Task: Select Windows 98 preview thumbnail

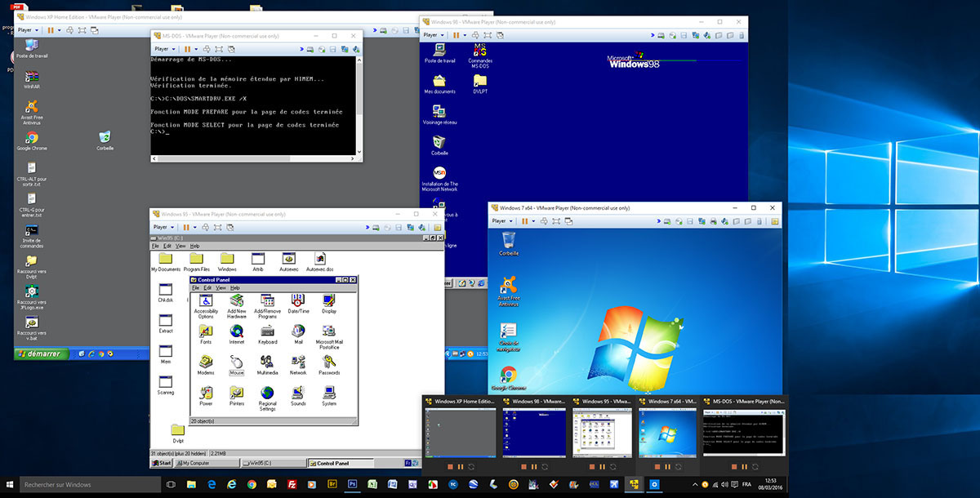Action: [534, 433]
